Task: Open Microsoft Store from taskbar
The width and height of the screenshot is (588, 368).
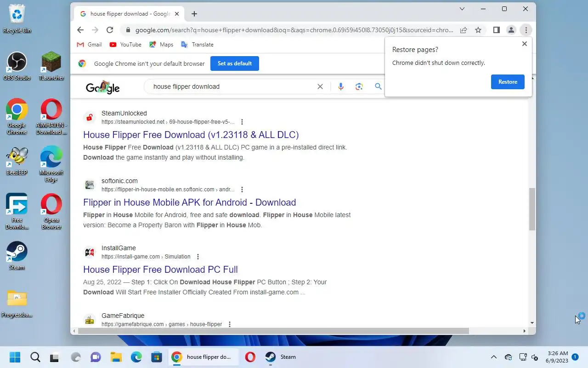Action: click(156, 357)
